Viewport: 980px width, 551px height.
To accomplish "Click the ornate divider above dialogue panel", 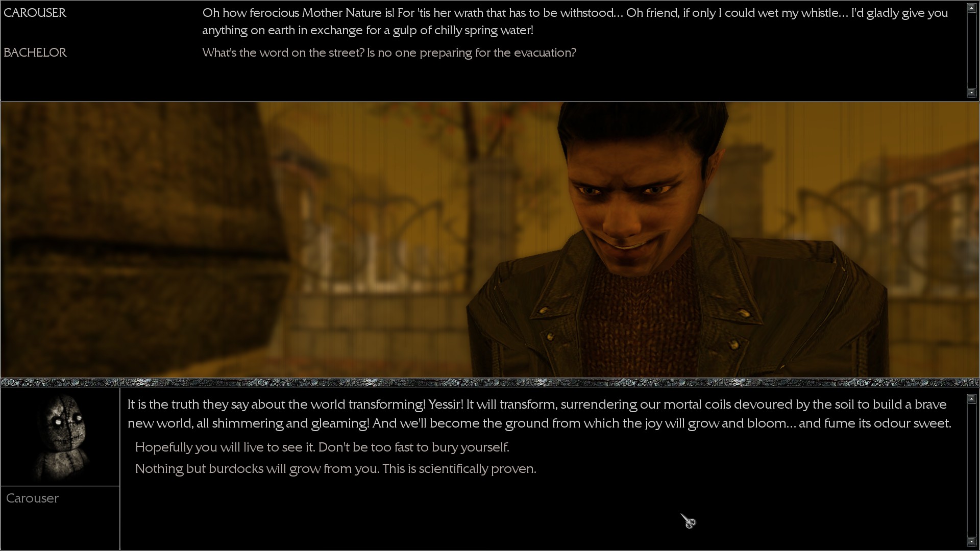I will [490, 382].
